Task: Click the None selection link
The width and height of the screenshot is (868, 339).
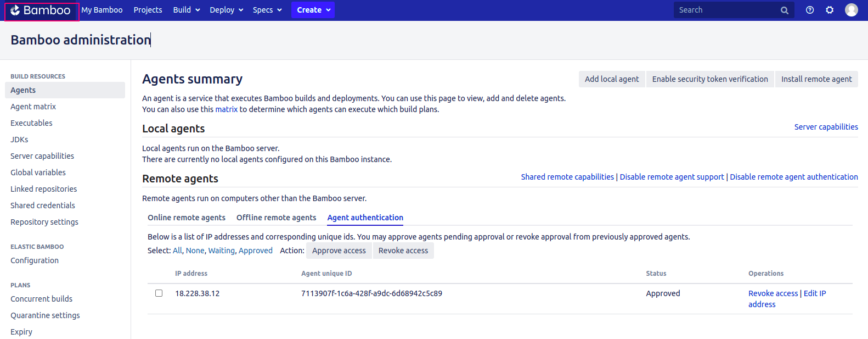Action: [195, 251]
